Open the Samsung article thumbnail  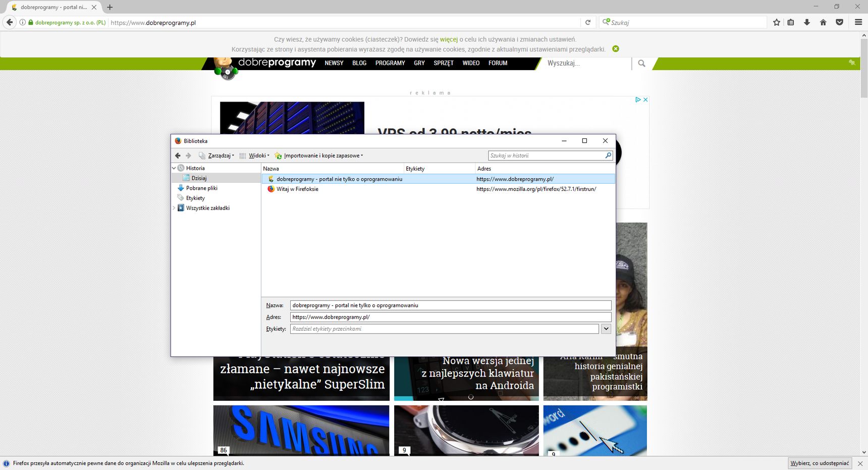(x=301, y=430)
